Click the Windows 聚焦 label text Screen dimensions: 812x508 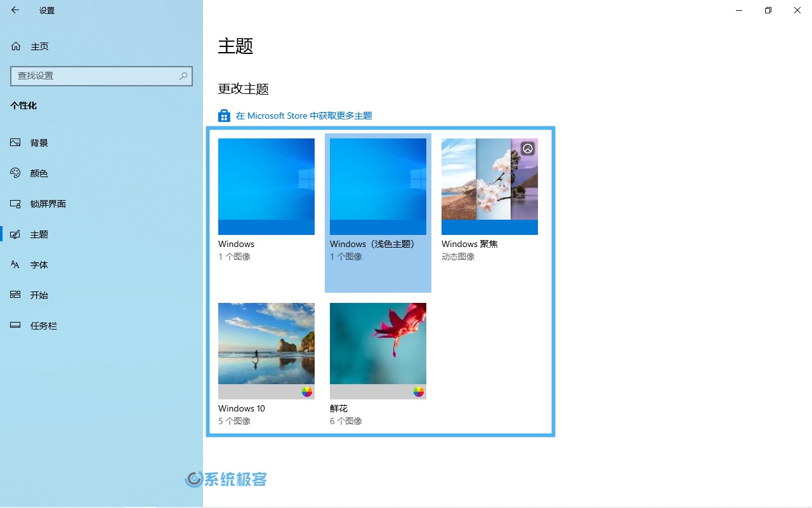point(469,244)
